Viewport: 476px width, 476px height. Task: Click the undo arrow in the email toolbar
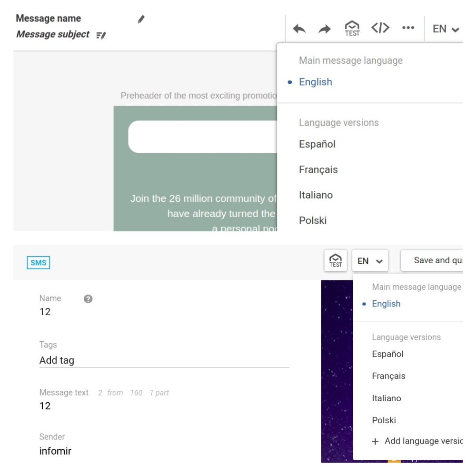point(299,29)
